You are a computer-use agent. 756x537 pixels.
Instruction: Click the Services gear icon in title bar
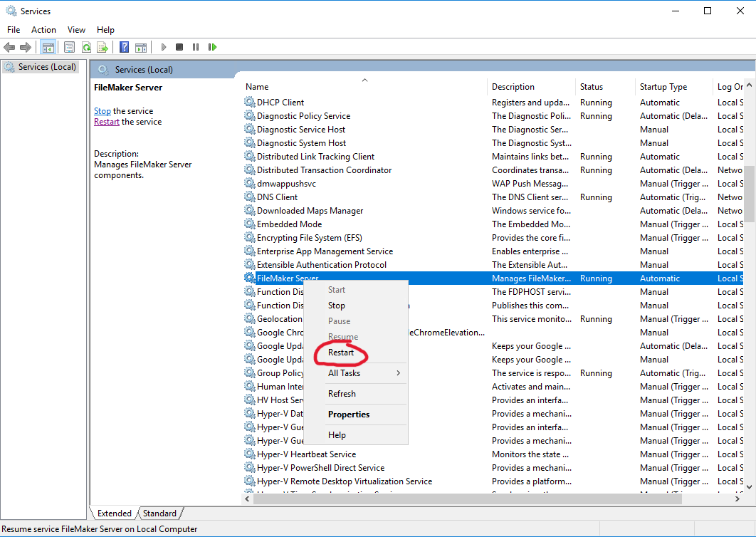[x=11, y=11]
